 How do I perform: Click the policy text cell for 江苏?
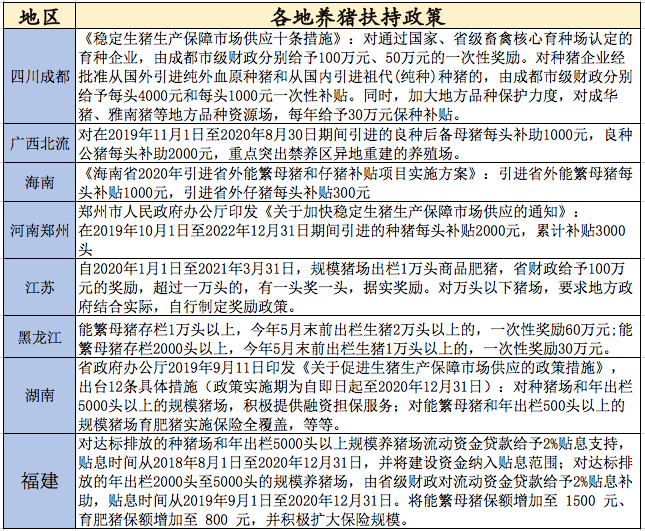[x=358, y=287]
